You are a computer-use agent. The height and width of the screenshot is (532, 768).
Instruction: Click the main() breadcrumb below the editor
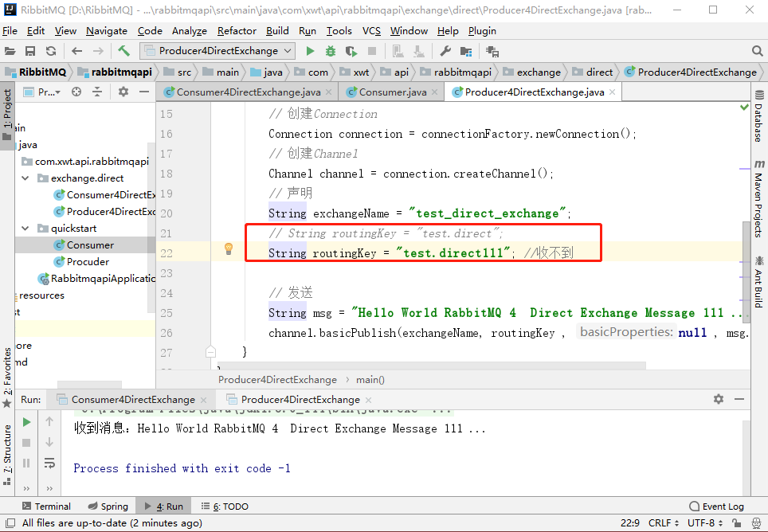(x=370, y=380)
